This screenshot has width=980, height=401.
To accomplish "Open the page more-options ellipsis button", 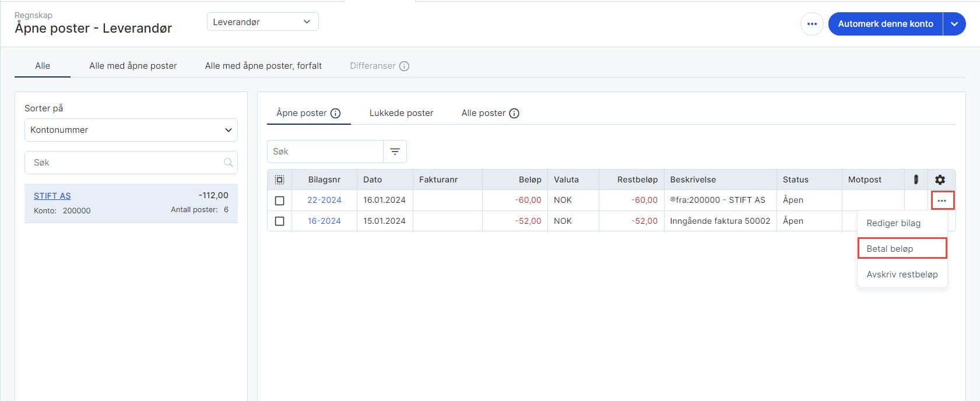I will click(x=812, y=24).
